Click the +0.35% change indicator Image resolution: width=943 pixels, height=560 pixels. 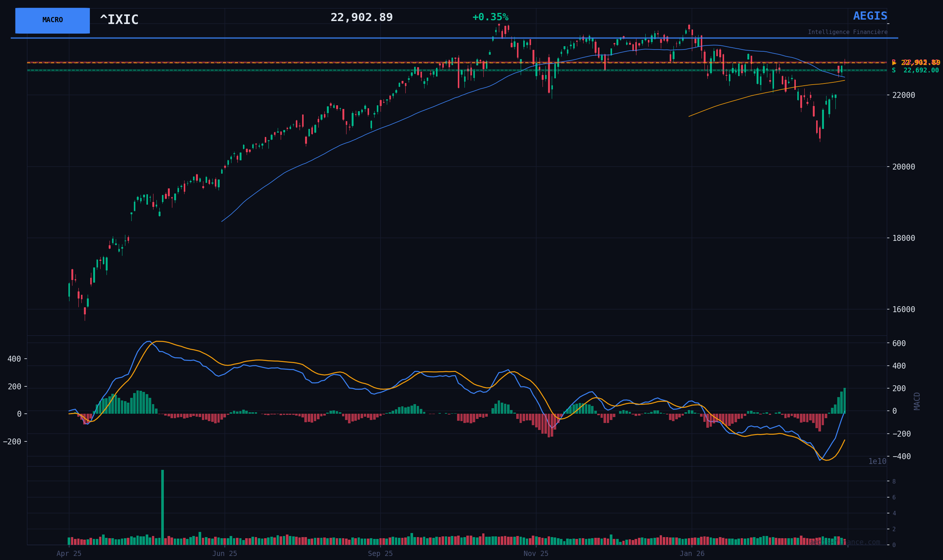(490, 17)
